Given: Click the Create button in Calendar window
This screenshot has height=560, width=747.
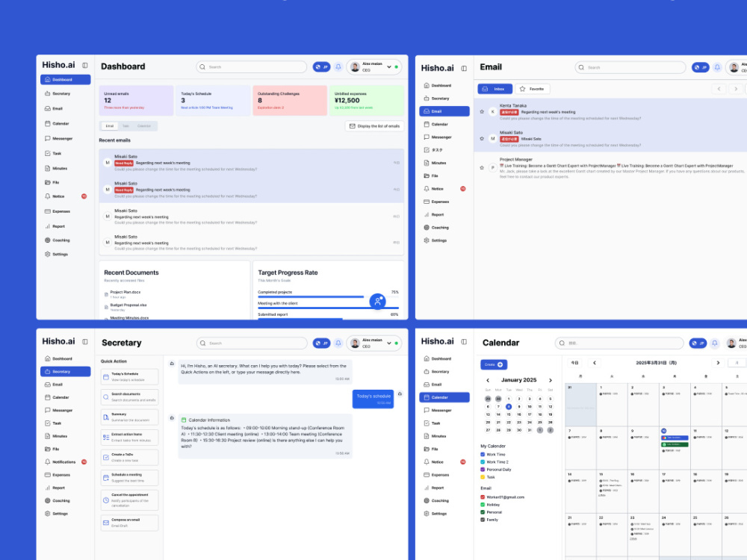Looking at the screenshot, I should click(x=494, y=365).
